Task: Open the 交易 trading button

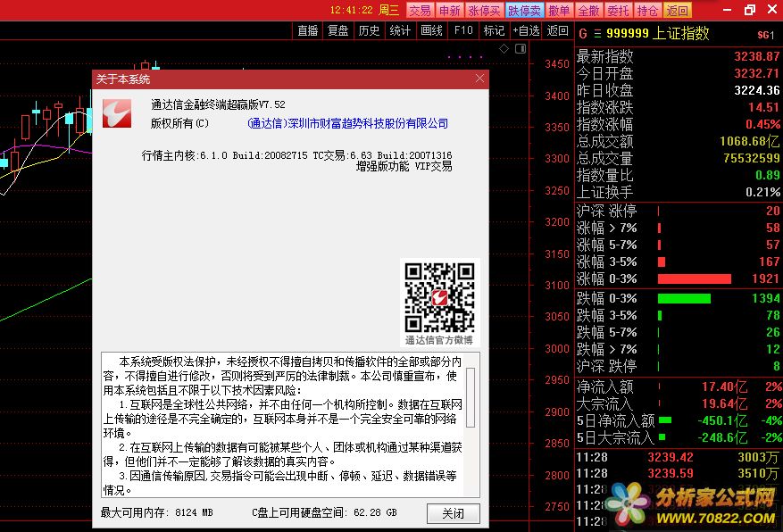Action: click(421, 11)
